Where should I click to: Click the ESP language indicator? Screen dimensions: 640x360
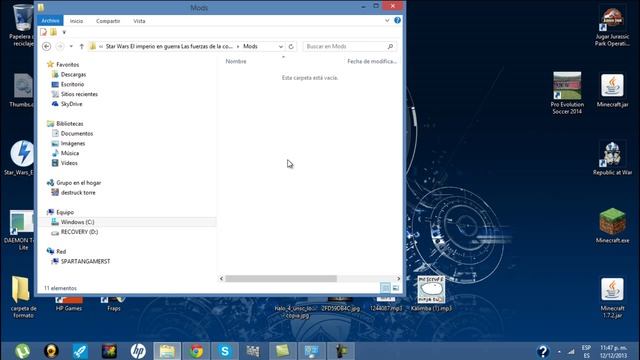(x=587, y=351)
